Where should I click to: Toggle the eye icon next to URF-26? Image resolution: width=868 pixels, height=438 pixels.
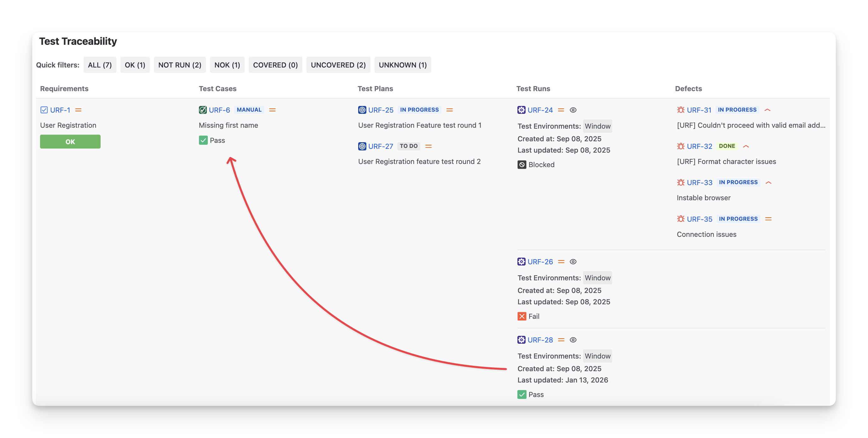click(573, 261)
